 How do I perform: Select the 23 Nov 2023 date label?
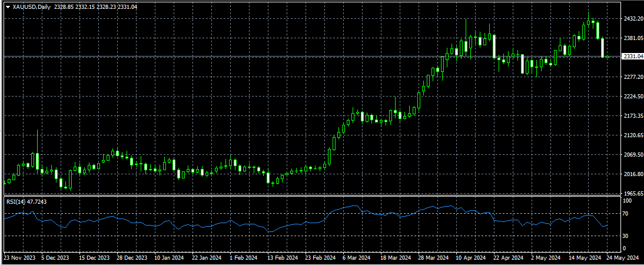[x=20, y=258]
